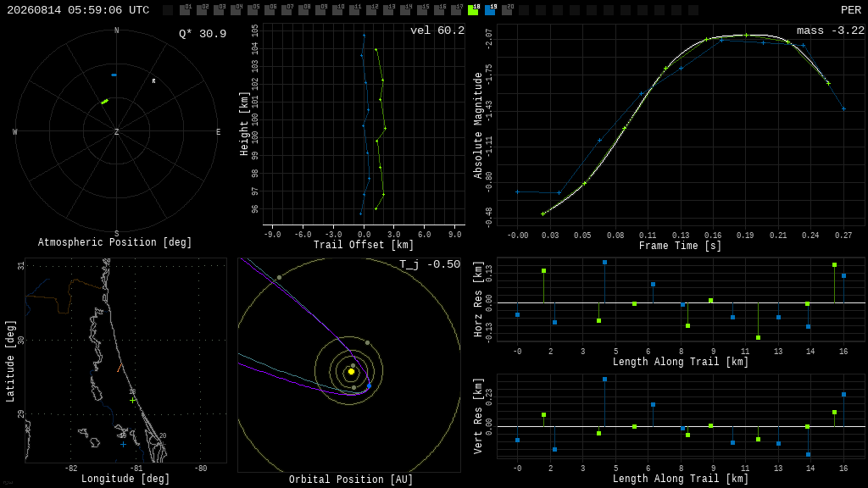Click the yellow Sun marker in orbit plot
The height and width of the screenshot is (488, 868).
point(352,372)
